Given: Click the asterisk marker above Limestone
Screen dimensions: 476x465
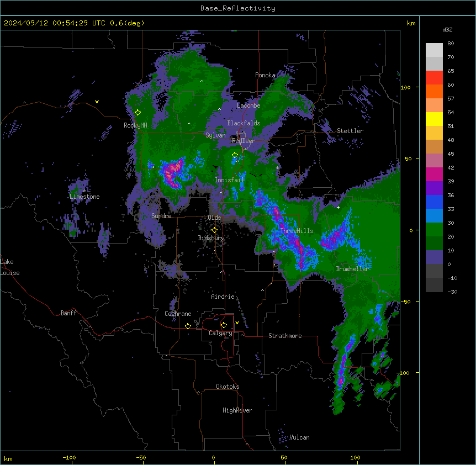Looking at the screenshot, I should 84,191.
